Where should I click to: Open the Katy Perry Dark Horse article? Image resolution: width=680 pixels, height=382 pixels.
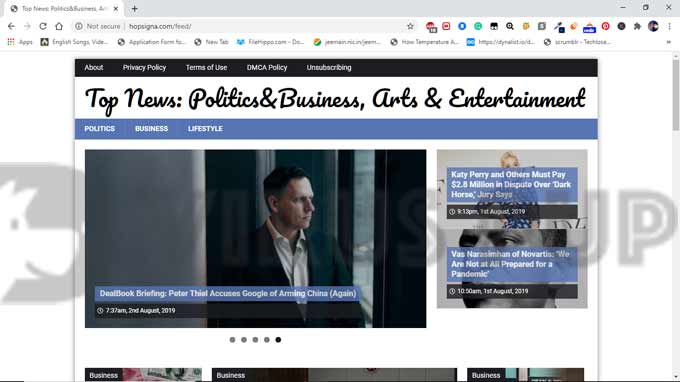pyautogui.click(x=511, y=185)
